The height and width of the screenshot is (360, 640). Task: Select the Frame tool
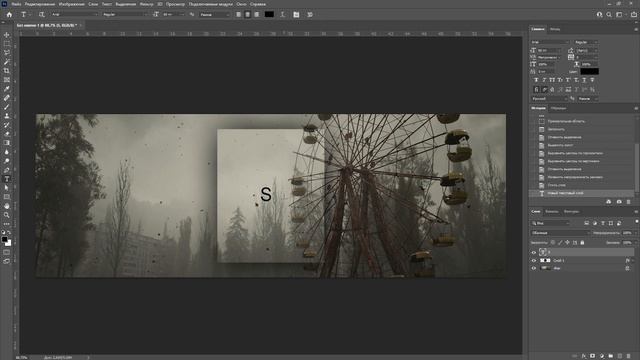[7, 80]
